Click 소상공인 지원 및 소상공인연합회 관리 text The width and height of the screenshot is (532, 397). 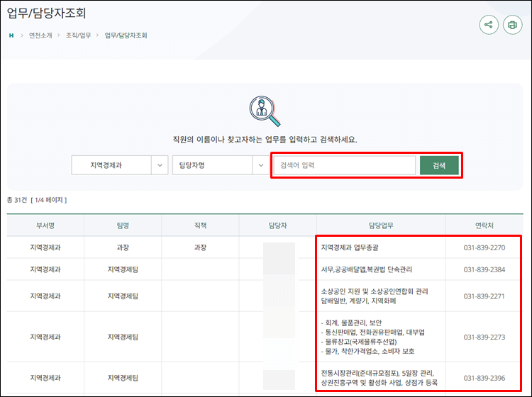375,291
